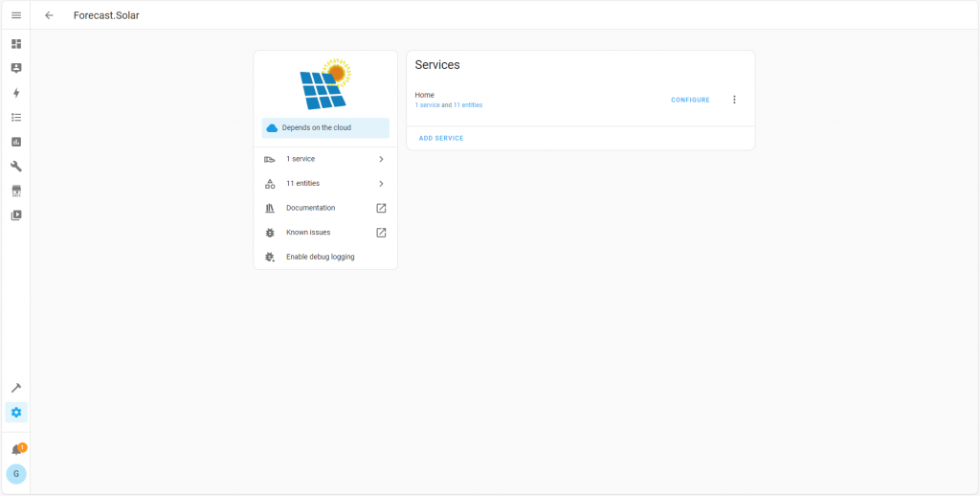Click the Home service entry name
The image size is (980, 496).
click(x=424, y=95)
